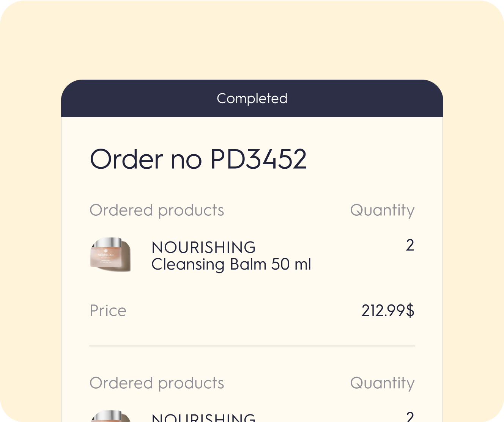Screen dimensions: 504x422
Task: Select the Completed status banner
Action: pyautogui.click(x=252, y=99)
